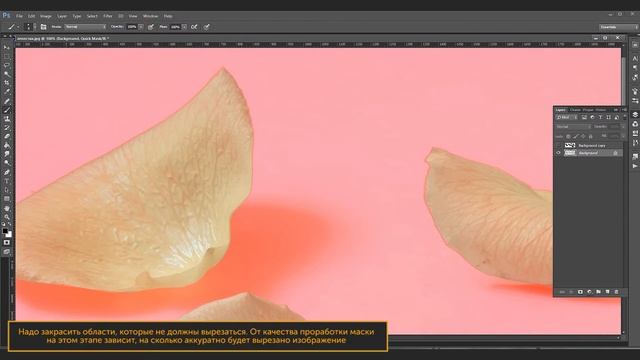Change screen mode at toolbox bottom

(x=7, y=252)
